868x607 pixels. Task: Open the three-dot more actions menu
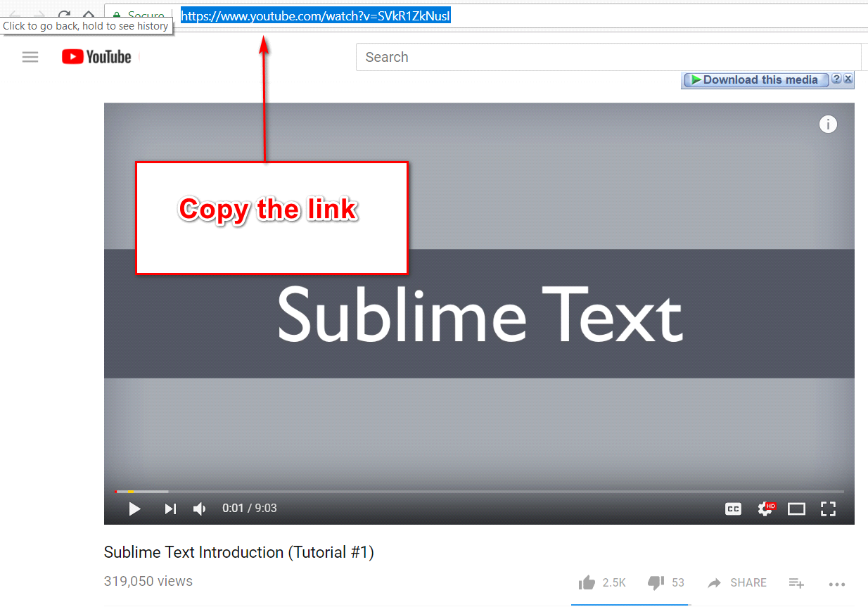coord(836,583)
